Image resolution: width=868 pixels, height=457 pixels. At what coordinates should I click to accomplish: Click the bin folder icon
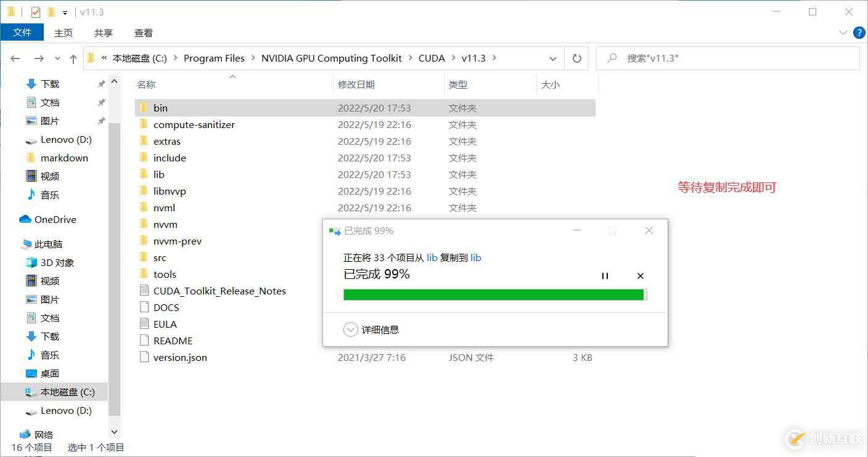point(144,108)
